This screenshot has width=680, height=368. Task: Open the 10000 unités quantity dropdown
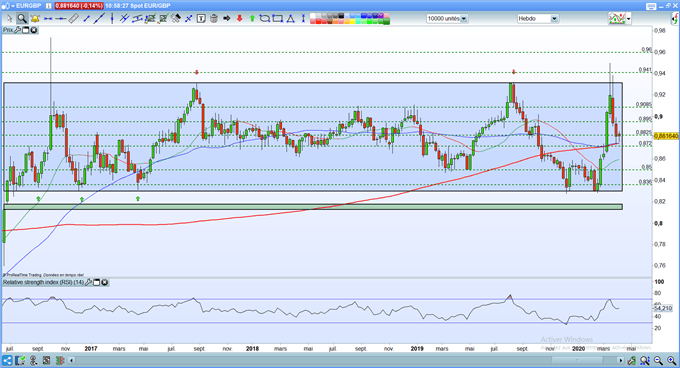pos(464,19)
